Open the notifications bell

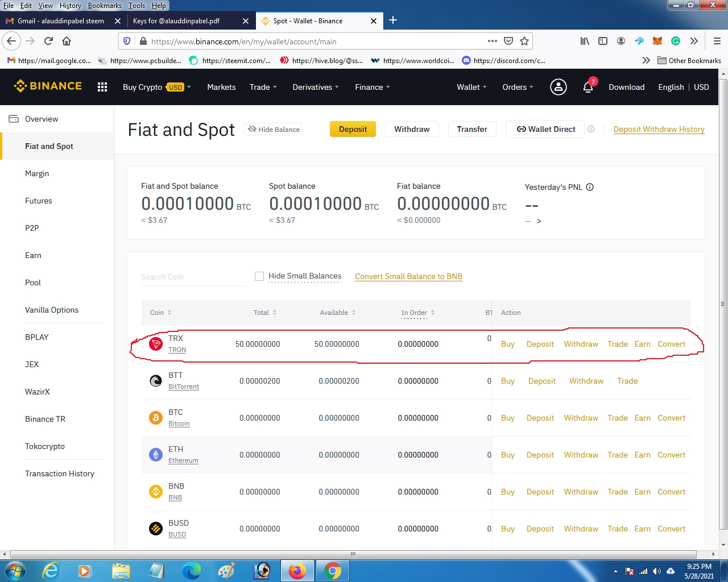pyautogui.click(x=588, y=87)
